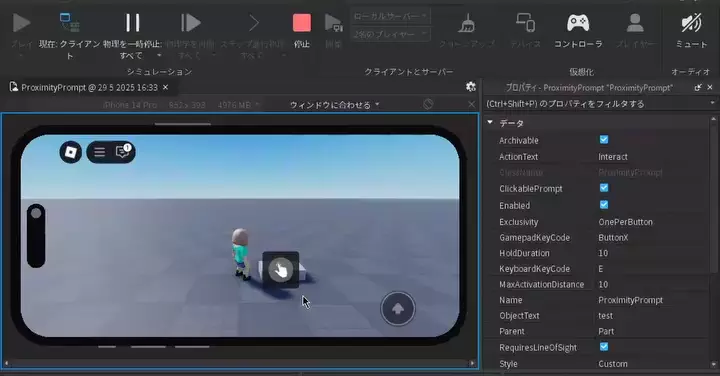Open the Controller emulation gamepad icon
Viewport: 720px width, 376px height.
578,22
